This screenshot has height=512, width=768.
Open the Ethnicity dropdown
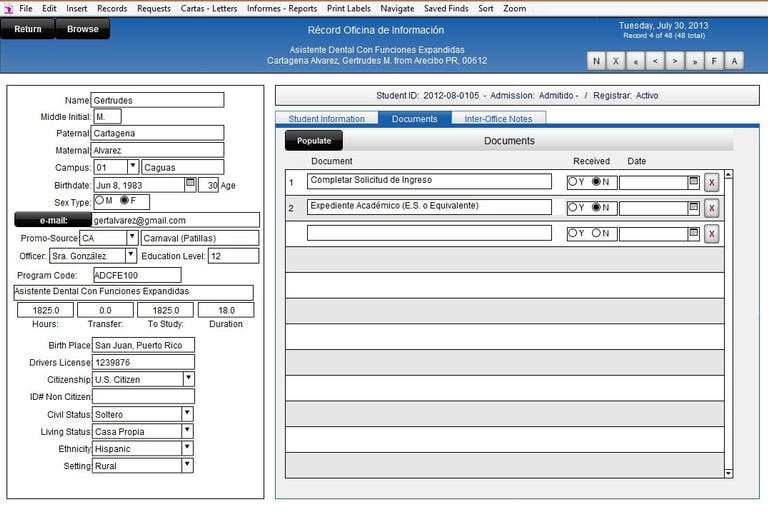[188, 448]
